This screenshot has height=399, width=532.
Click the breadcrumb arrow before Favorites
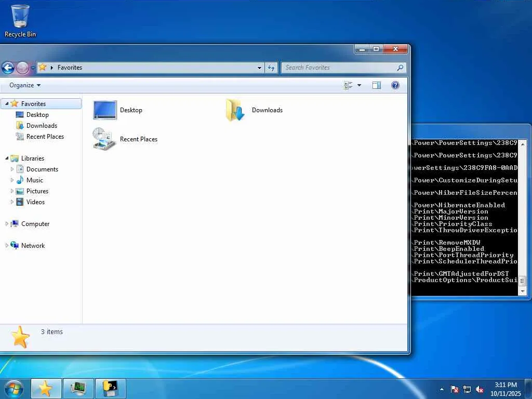52,68
